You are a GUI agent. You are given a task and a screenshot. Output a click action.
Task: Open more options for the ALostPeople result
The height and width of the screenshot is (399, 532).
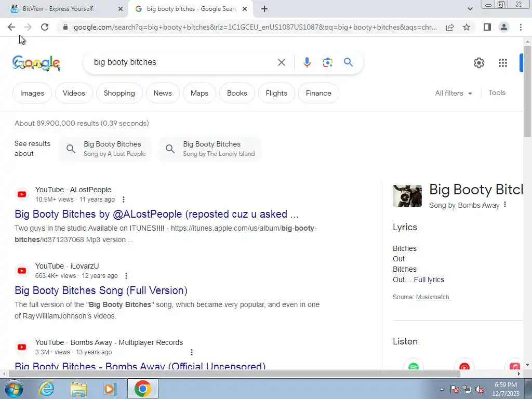click(124, 199)
